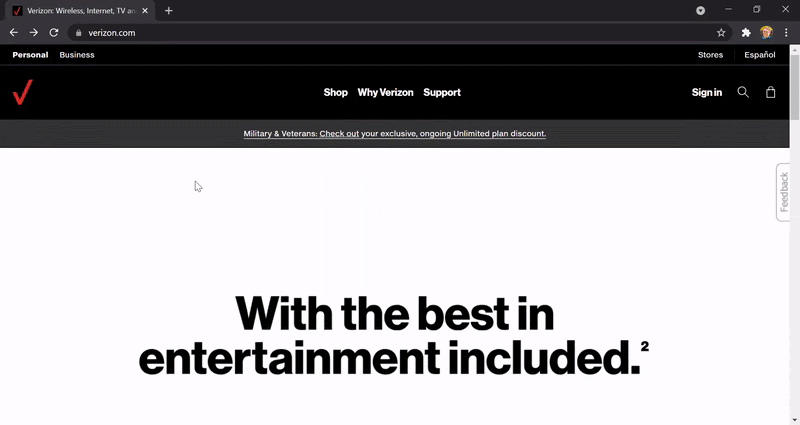Bookmark this page with the star icon
Viewport: 800px width, 425px height.
point(721,33)
